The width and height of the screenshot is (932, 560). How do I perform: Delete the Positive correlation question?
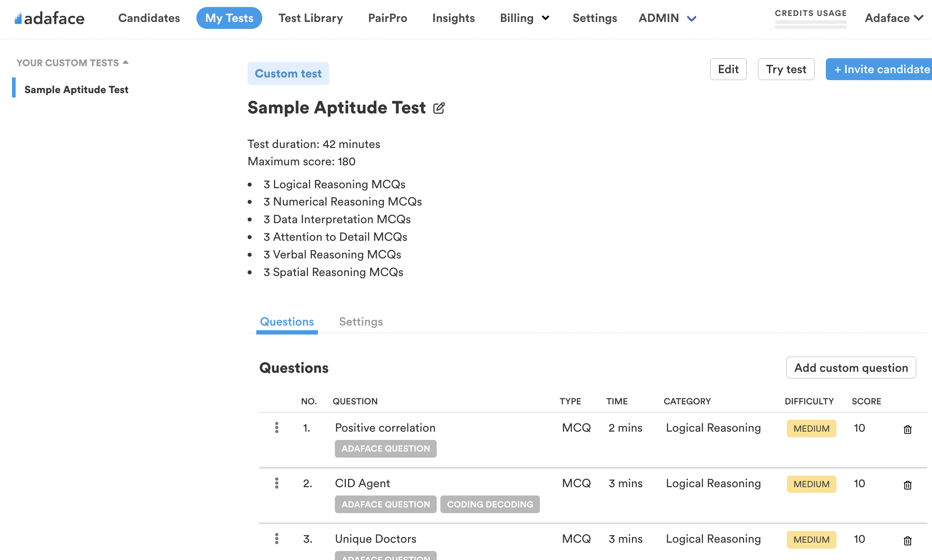pyautogui.click(x=907, y=429)
